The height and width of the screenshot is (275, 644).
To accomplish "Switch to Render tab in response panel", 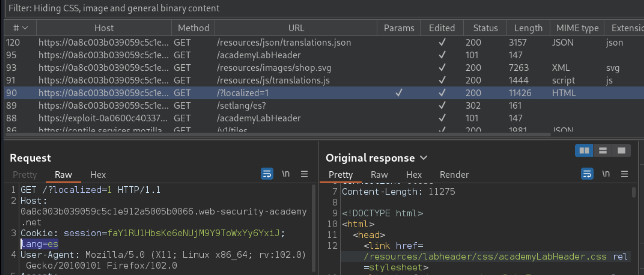I will [454, 175].
